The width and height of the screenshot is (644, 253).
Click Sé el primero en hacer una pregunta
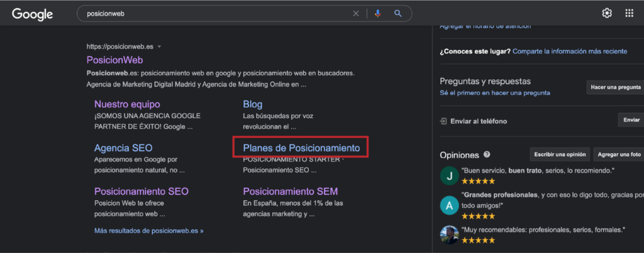click(x=495, y=93)
